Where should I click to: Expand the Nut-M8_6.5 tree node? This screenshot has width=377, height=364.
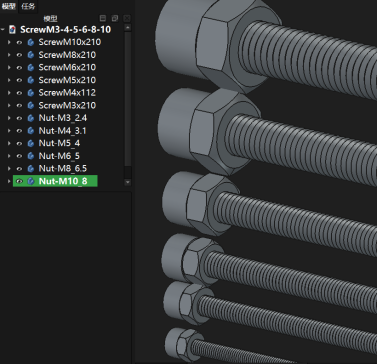click(x=9, y=169)
